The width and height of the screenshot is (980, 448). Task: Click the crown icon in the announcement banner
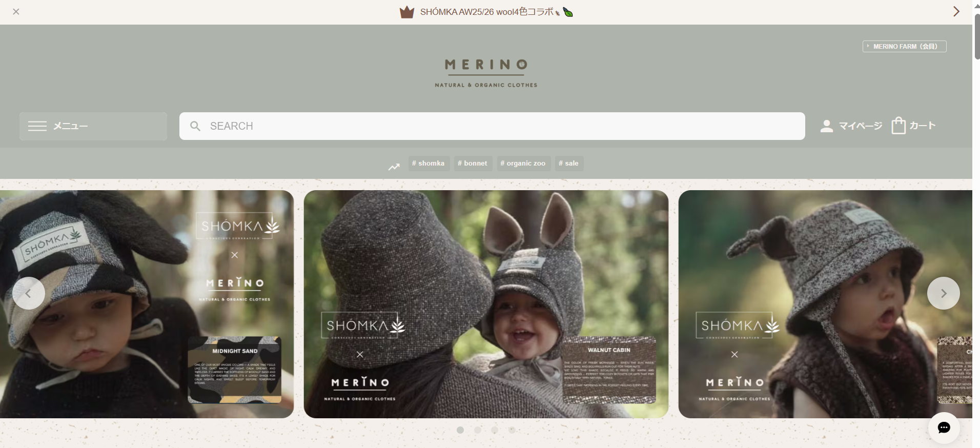point(406,12)
